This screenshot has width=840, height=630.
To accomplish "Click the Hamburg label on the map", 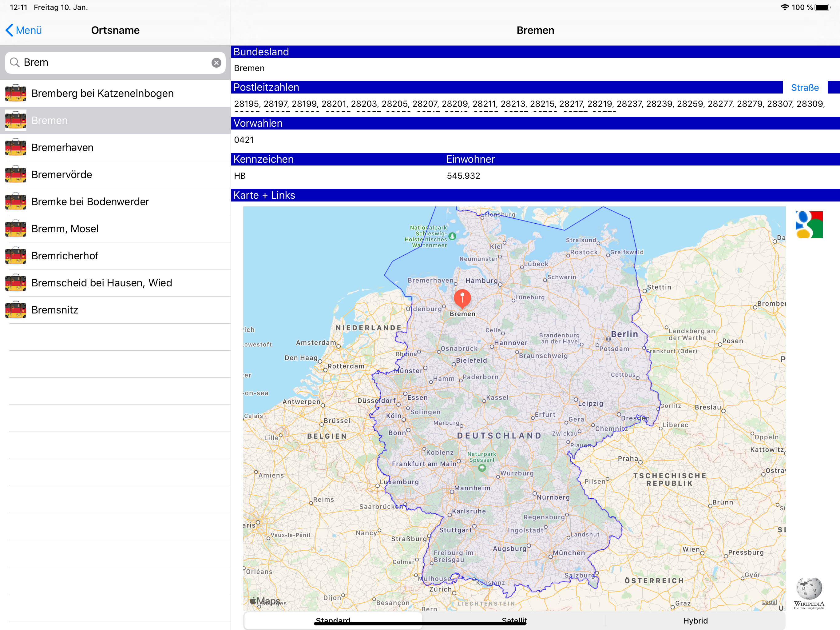I will click(x=481, y=281).
